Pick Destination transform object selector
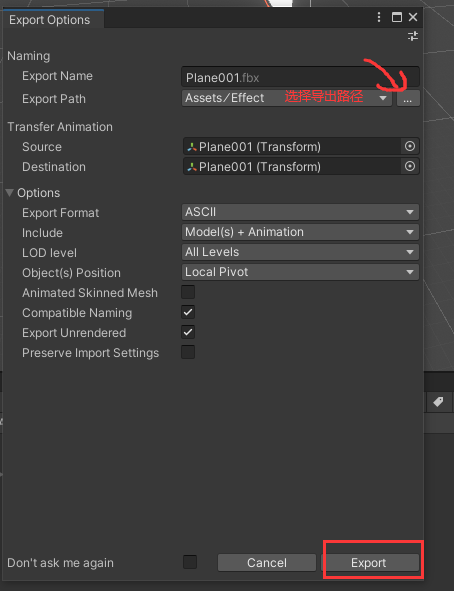 tap(410, 166)
